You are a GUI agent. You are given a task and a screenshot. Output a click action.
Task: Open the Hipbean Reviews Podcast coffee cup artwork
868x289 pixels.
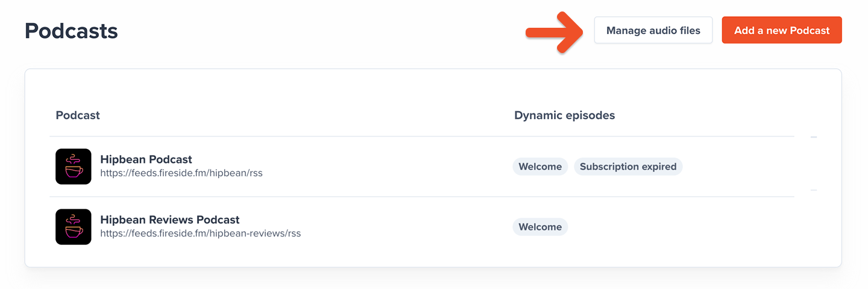74,227
